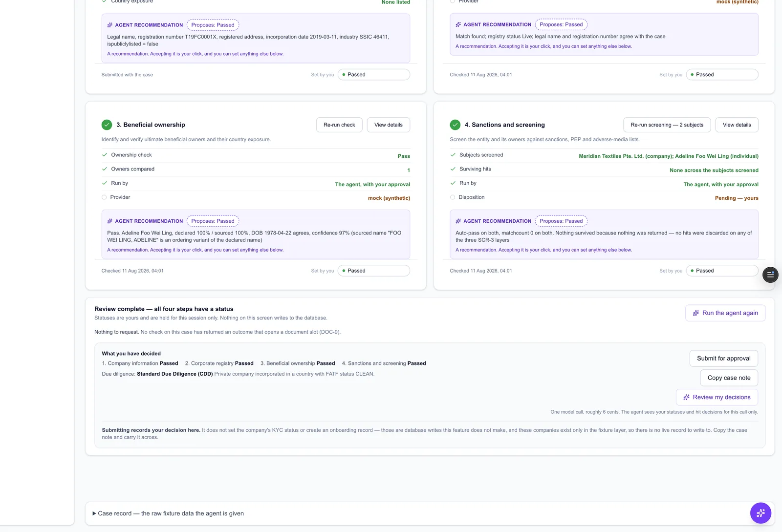This screenshot has width=782, height=532.
Task: Click the sparkle icon in Run the agent again
Action: click(696, 313)
